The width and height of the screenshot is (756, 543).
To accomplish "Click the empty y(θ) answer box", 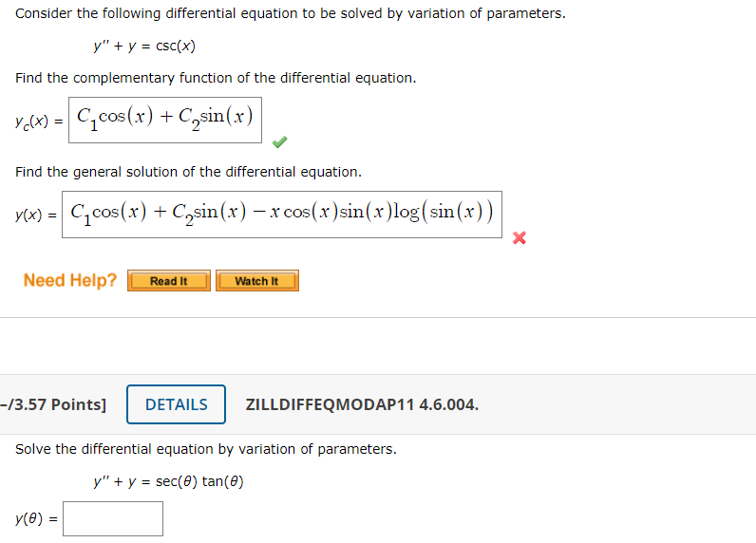I will [x=113, y=519].
